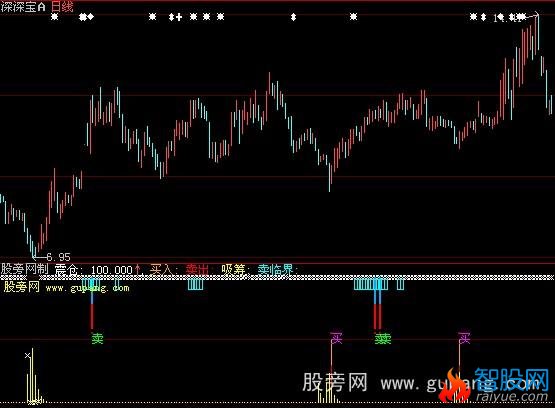
Task: Click the red 卖出 legend label
Action: click(x=198, y=270)
